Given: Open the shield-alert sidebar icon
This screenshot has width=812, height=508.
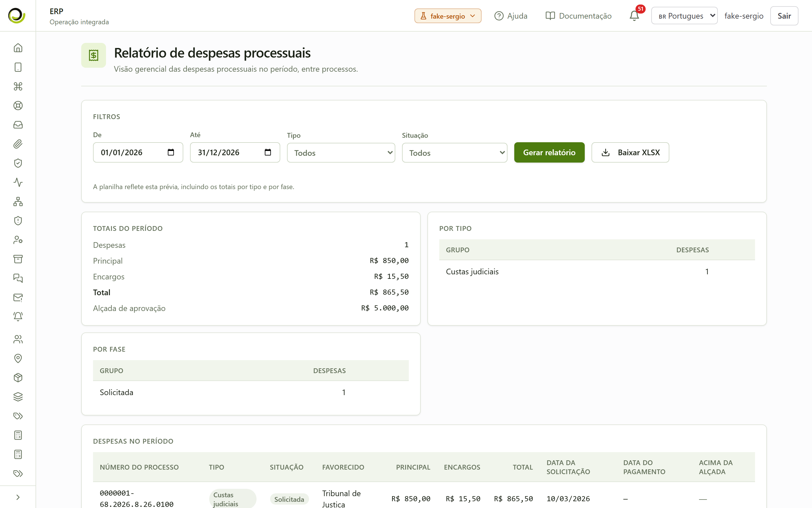Looking at the screenshot, I should click(x=18, y=221).
